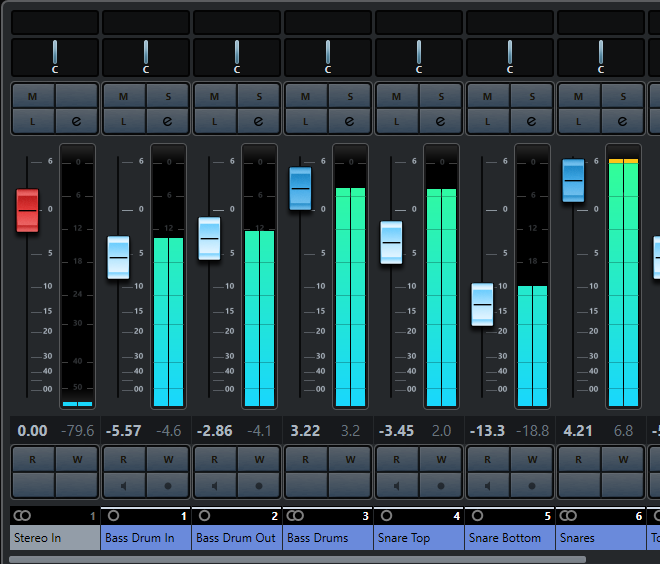Enable Read automation on Snare Top

[x=397, y=459]
